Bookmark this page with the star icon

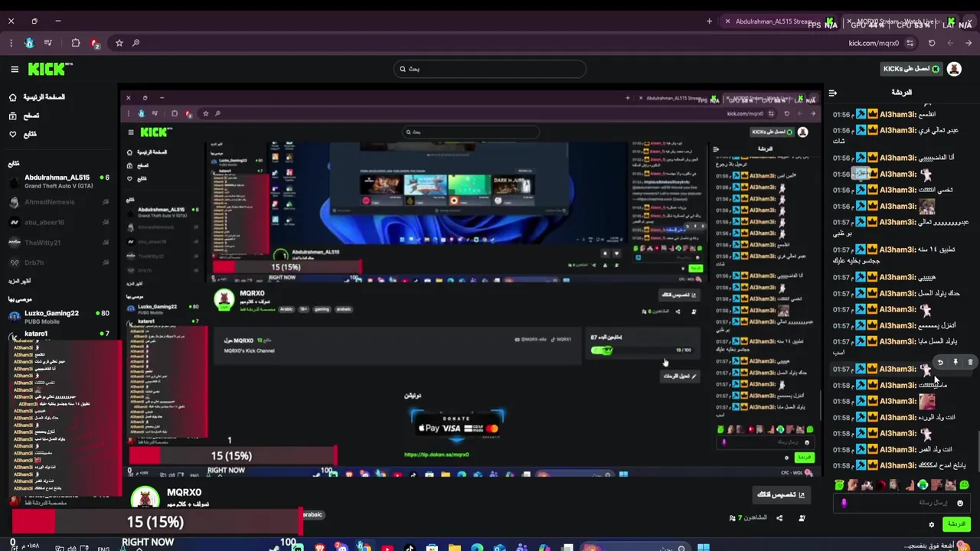[119, 43]
